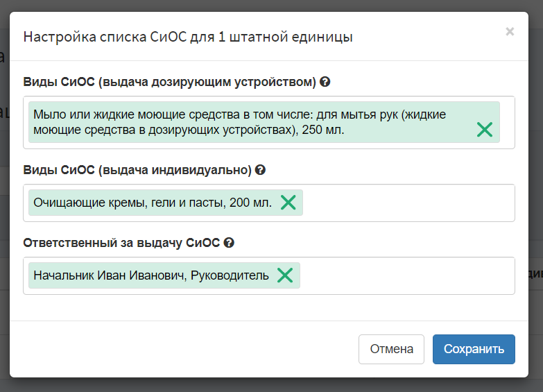Click the label Ответственный за выдачу СиОС
The image size is (543, 392).
[x=121, y=243]
